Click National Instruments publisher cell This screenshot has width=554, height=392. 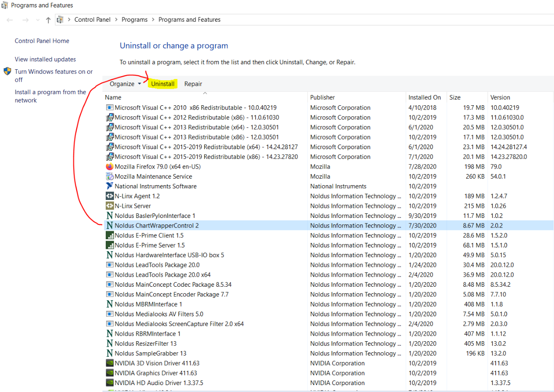coord(338,187)
